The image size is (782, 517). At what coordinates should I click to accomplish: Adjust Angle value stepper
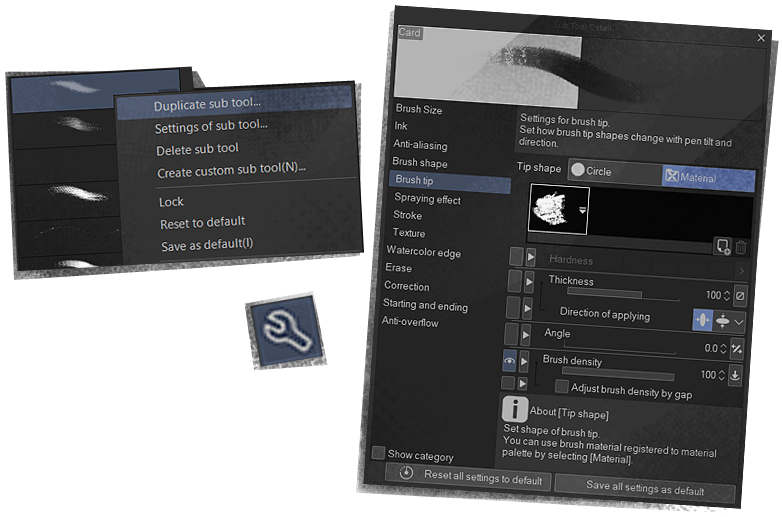pos(723,348)
